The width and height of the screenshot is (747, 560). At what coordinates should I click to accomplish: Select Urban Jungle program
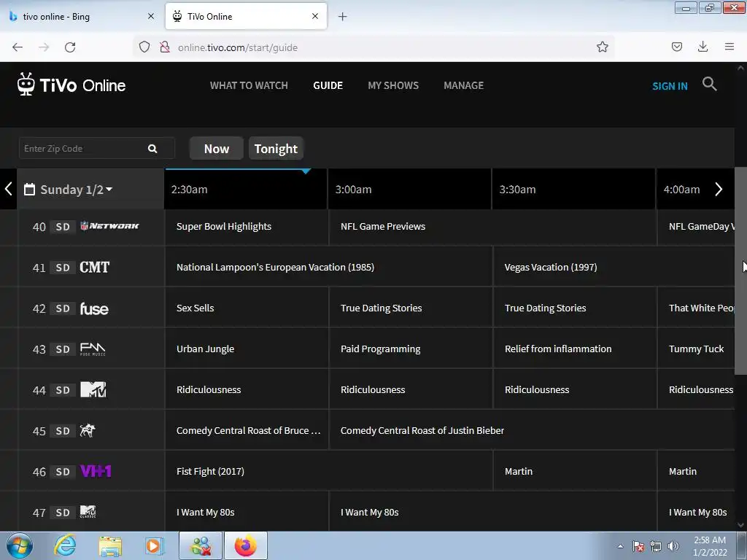pyautogui.click(x=247, y=349)
